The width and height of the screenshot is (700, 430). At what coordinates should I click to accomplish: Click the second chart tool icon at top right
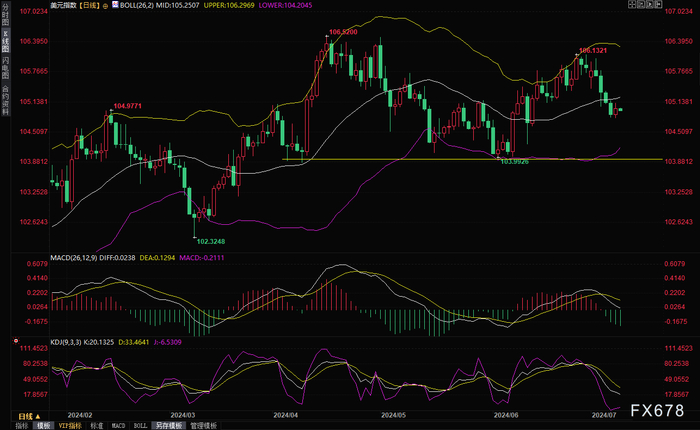coord(641,4)
